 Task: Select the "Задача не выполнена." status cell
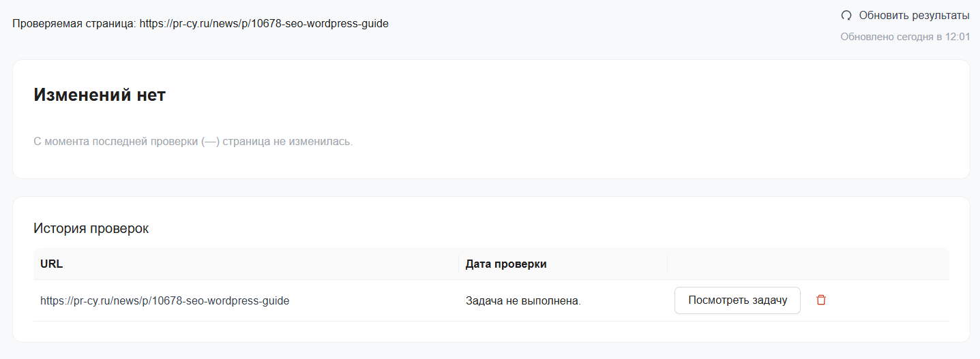(523, 300)
